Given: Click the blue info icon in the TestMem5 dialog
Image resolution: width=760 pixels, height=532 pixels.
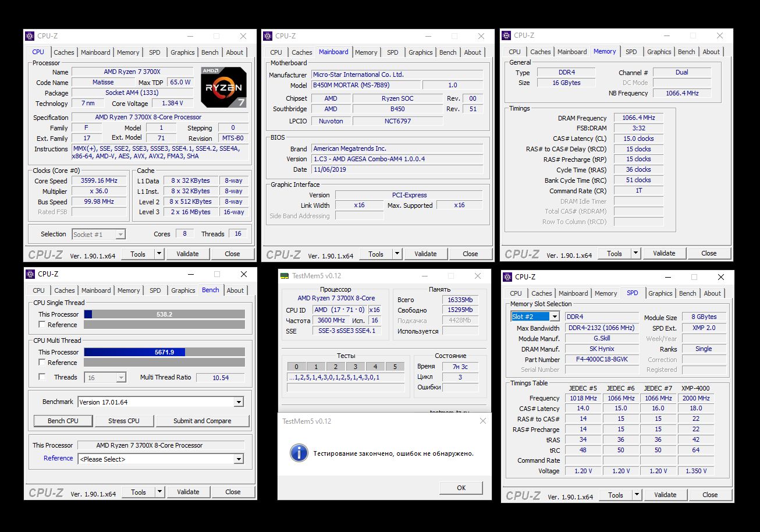Looking at the screenshot, I should click(299, 453).
